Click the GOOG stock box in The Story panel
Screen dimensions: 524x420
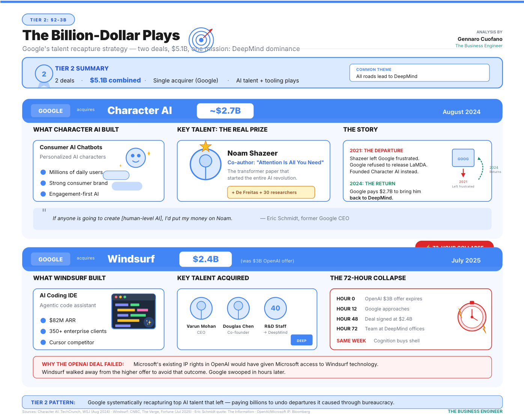tap(463, 157)
